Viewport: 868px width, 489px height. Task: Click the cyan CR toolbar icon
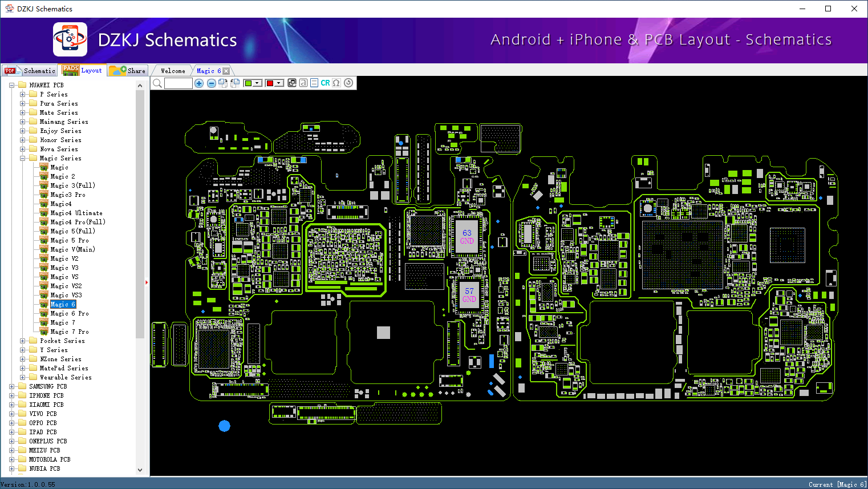pyautogui.click(x=325, y=83)
